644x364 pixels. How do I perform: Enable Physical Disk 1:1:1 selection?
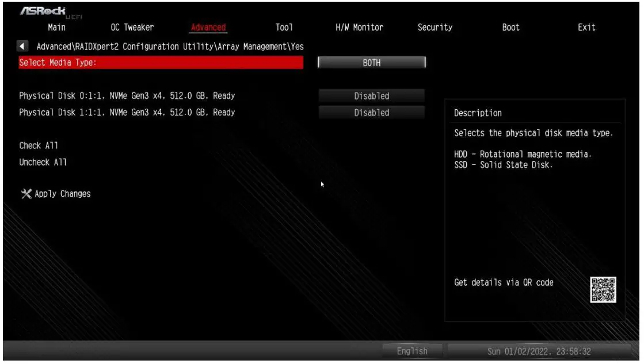point(371,112)
